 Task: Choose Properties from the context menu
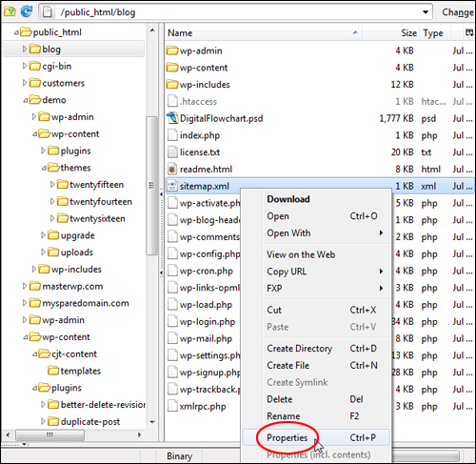(316, 437)
